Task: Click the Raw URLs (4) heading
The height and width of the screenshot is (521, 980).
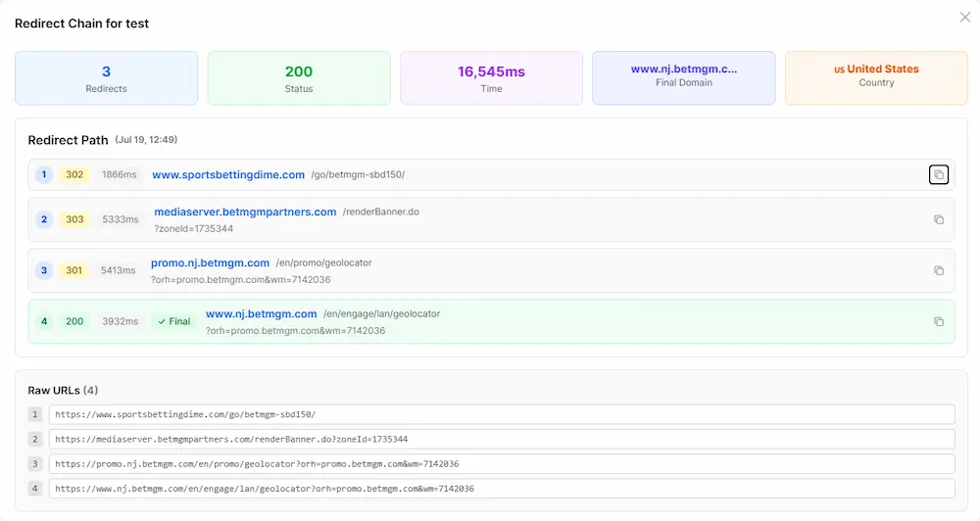Action: click(x=63, y=391)
